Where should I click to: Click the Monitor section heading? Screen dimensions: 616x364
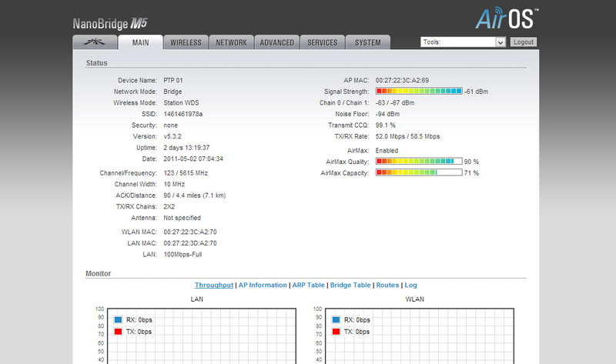99,273
